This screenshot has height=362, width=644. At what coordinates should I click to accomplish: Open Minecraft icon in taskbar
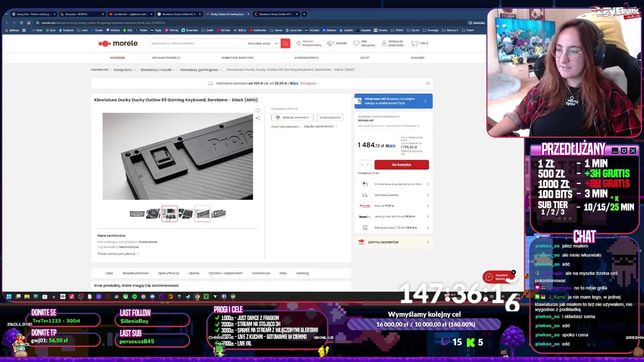(x=206, y=297)
